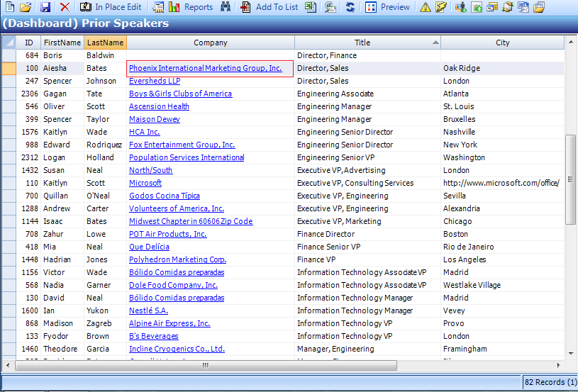Click the add contact picture icon
The height and width of the screenshot is (392, 578).
[477, 6]
